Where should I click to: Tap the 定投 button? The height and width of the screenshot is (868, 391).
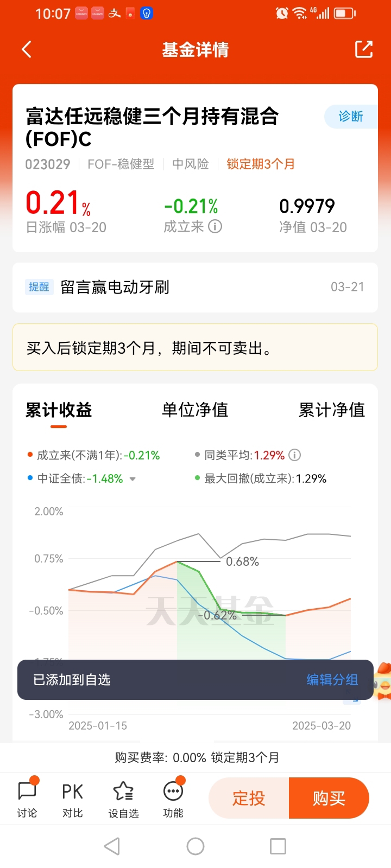(249, 798)
